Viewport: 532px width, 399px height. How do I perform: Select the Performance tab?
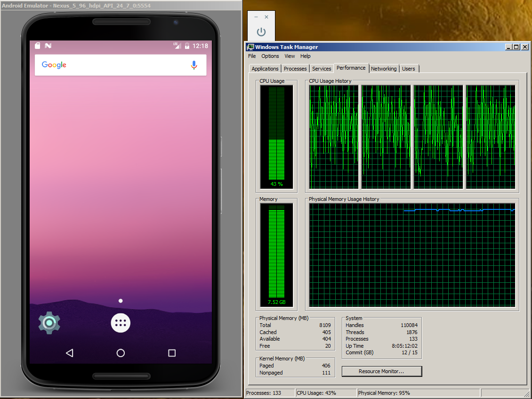[351, 68]
